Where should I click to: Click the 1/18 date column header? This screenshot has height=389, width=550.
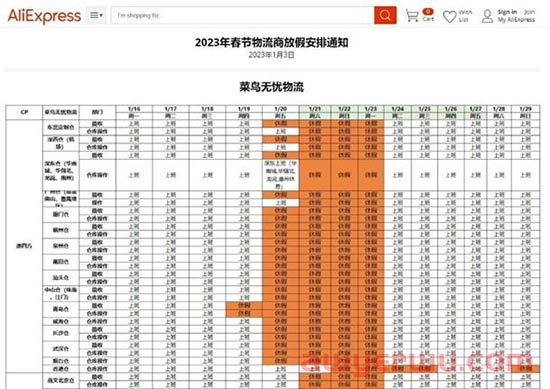pos(207,109)
